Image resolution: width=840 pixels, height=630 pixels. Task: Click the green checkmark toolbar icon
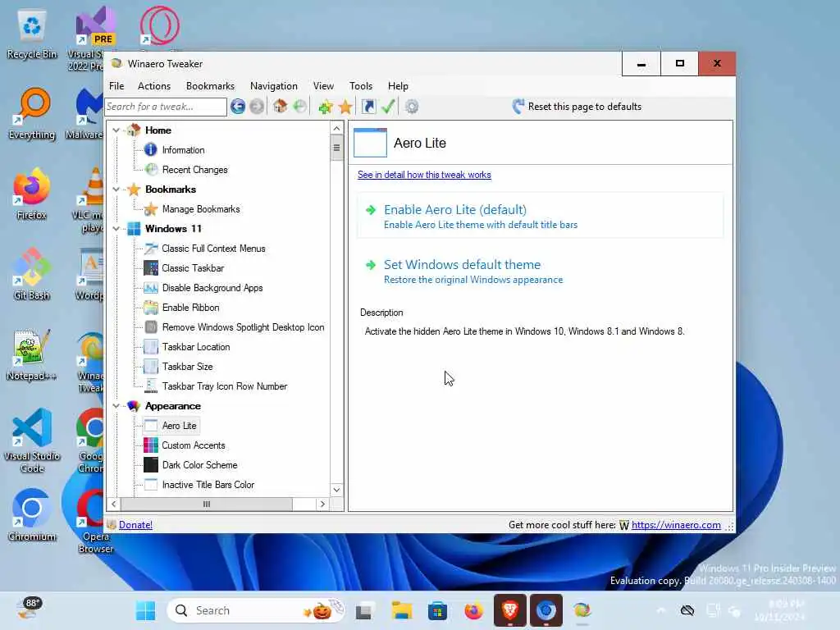[388, 106]
